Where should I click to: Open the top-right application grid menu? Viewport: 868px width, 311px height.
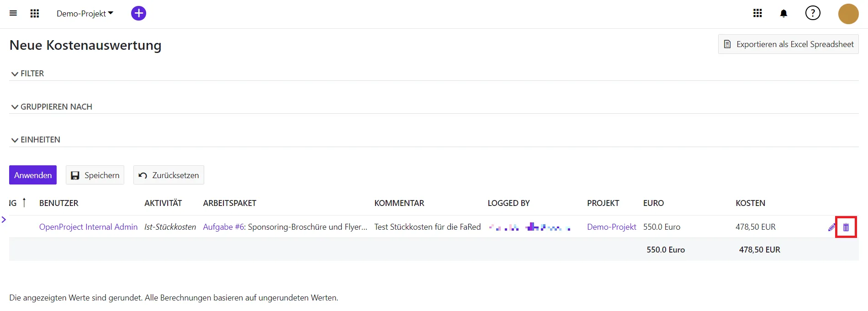pyautogui.click(x=757, y=13)
